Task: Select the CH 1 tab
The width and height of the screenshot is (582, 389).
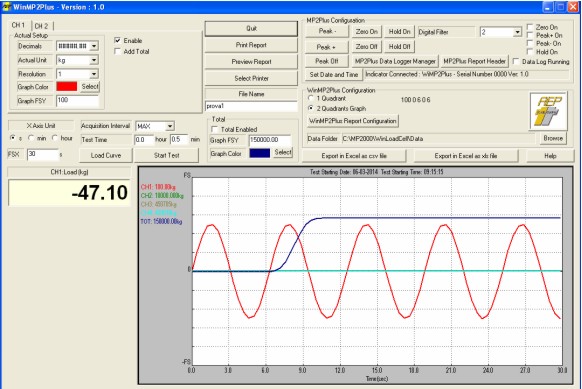Action: click(19, 25)
